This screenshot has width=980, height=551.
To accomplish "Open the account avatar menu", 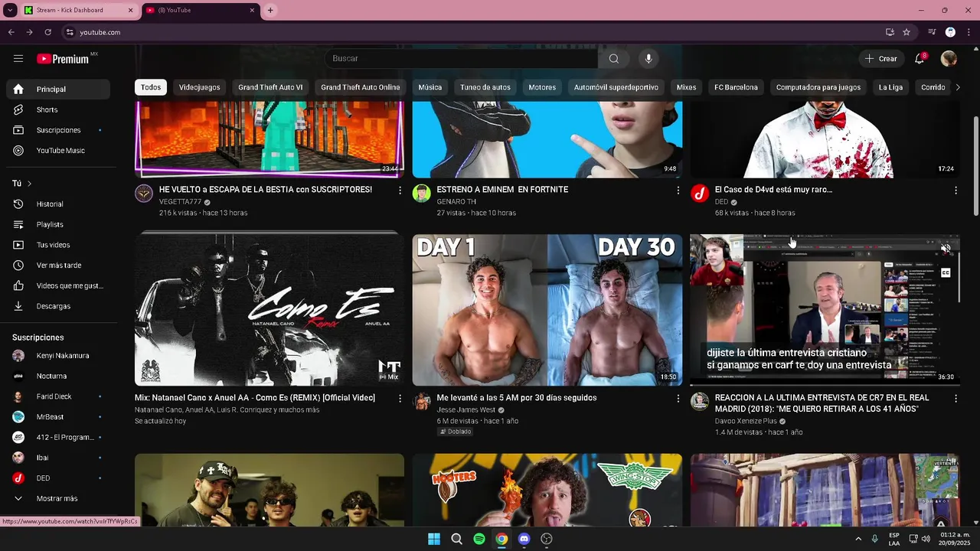I will 949,59.
